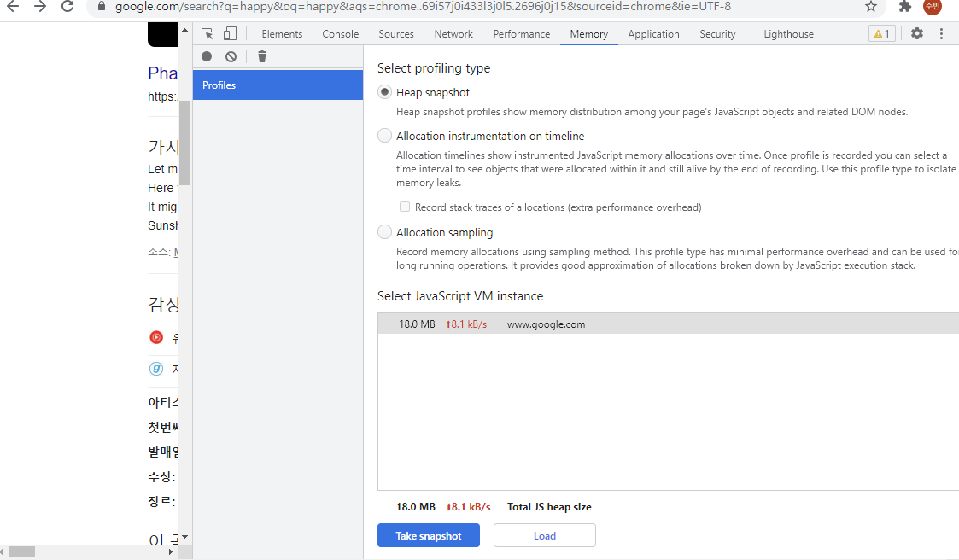
Task: Switch to the Application tab
Action: click(x=654, y=34)
